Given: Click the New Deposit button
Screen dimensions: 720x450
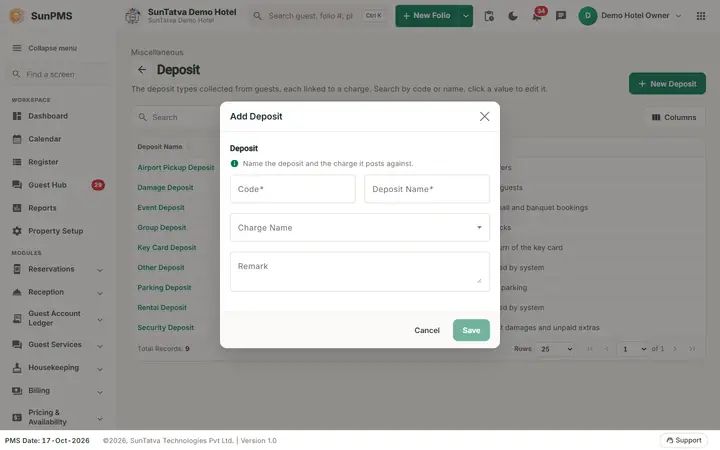Looking at the screenshot, I should (667, 84).
